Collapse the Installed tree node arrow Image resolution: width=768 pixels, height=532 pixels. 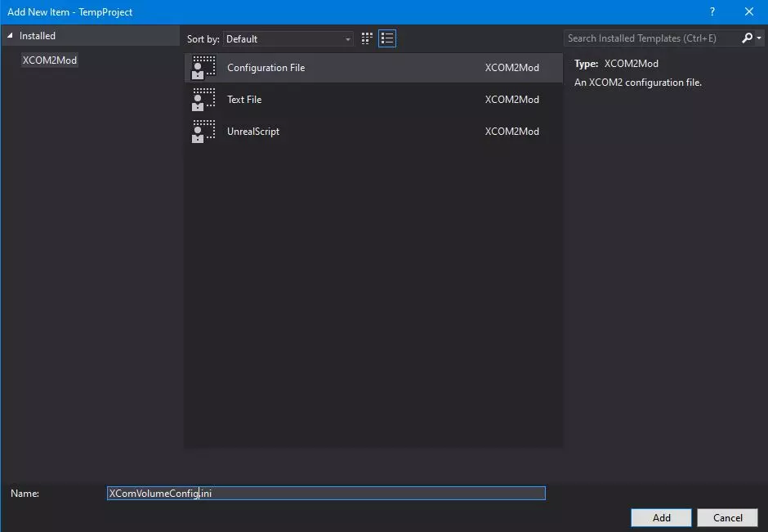[9, 36]
